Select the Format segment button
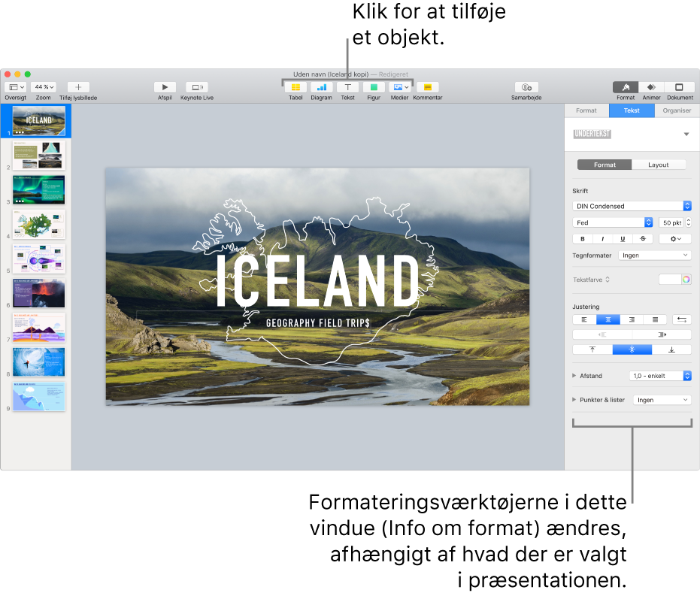The width and height of the screenshot is (700, 596). 605,165
